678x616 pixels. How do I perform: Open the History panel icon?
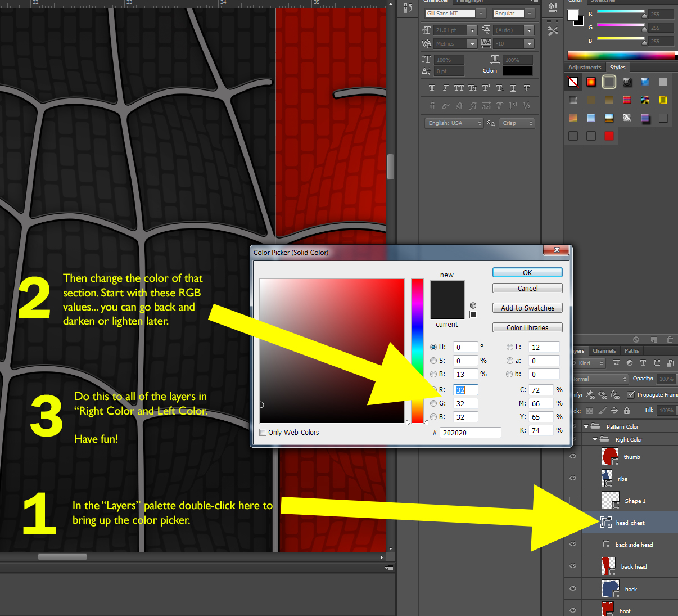[408, 8]
